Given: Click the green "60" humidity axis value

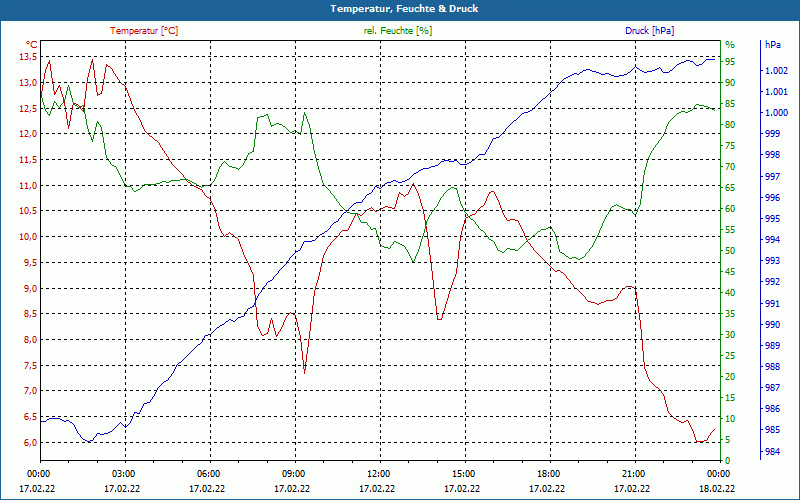Looking at the screenshot, I should pyautogui.click(x=730, y=209).
